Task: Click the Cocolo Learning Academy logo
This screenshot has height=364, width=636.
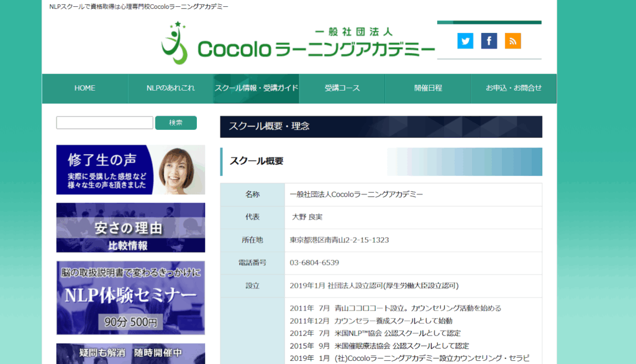Action: tap(298, 43)
